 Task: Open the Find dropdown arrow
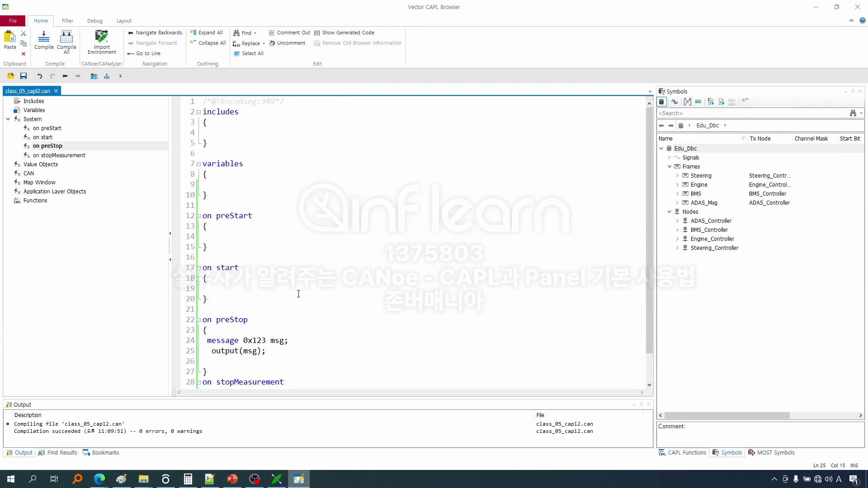click(255, 33)
